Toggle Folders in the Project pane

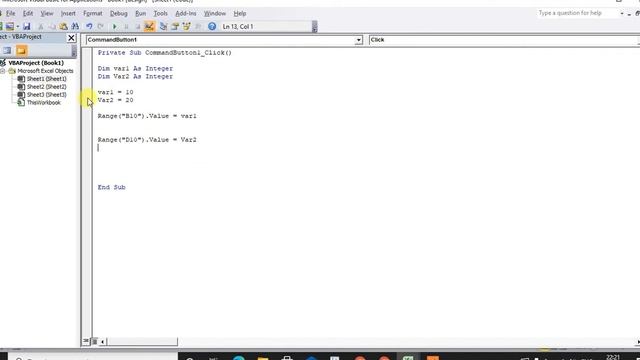pos(21,51)
